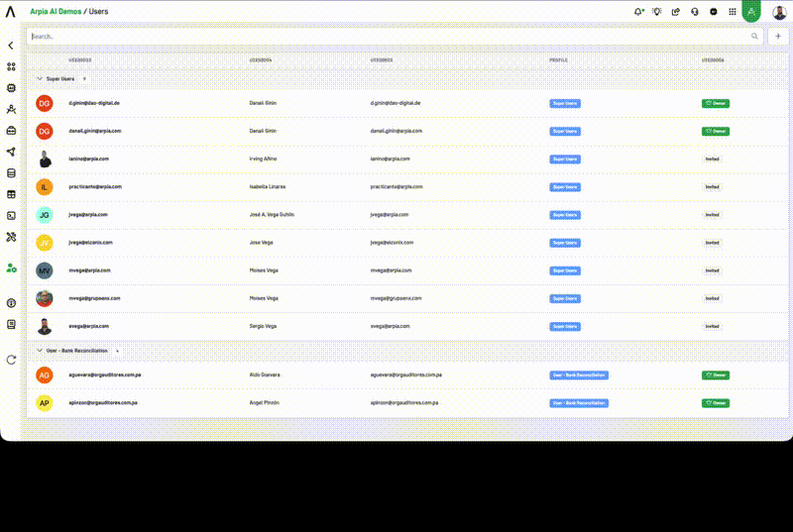Click the lightbulb tips icon
The width and height of the screenshot is (793, 532).
[x=657, y=12]
